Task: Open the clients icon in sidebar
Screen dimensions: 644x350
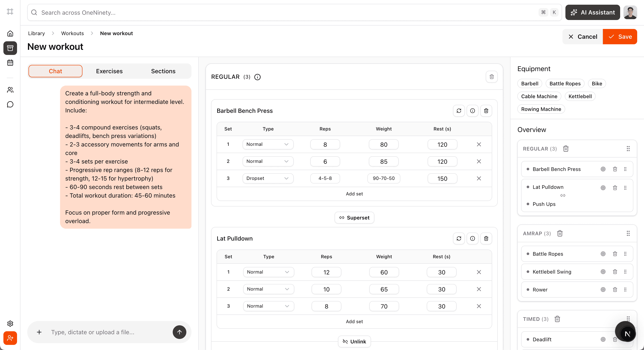Action: click(x=10, y=90)
